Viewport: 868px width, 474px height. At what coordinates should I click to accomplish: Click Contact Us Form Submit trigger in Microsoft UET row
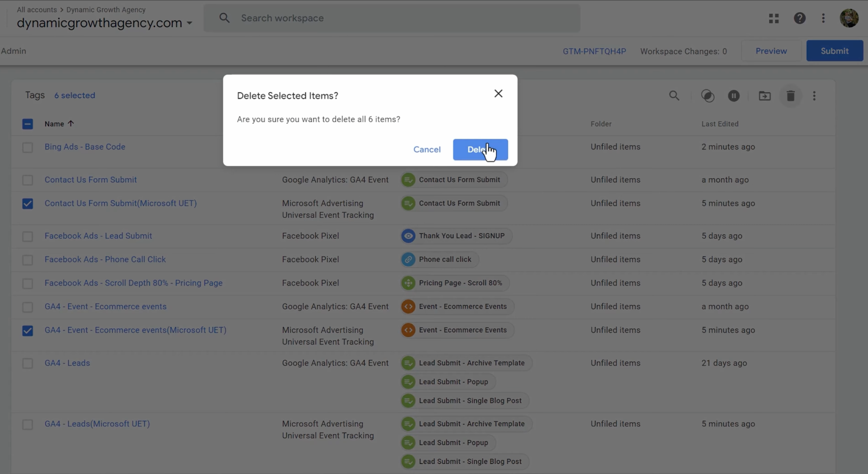coord(454,203)
